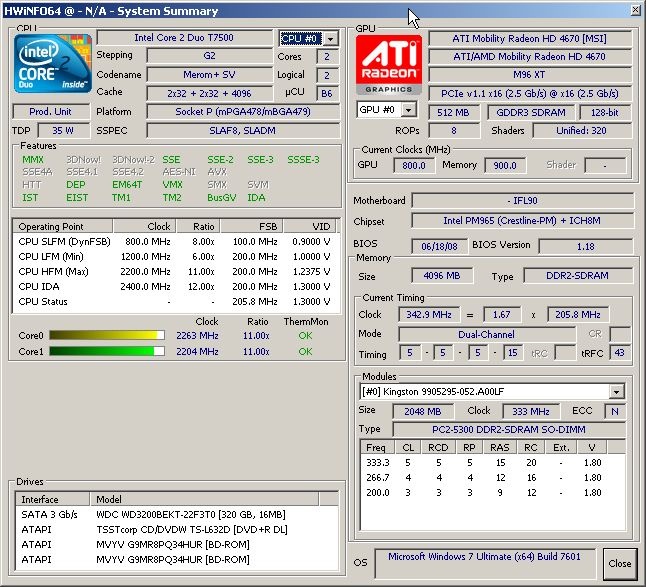Click the Windows 7 Ultimate OS field
The width and height of the screenshot is (646, 587).
[484, 563]
